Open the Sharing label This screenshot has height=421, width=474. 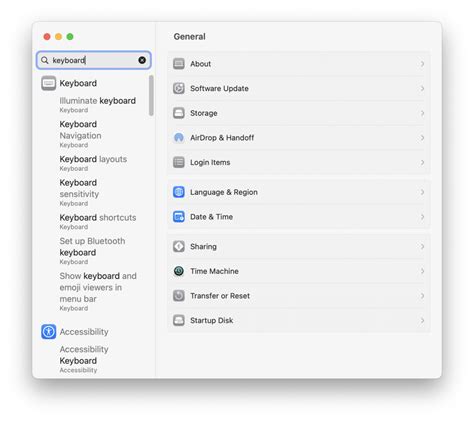tap(203, 247)
